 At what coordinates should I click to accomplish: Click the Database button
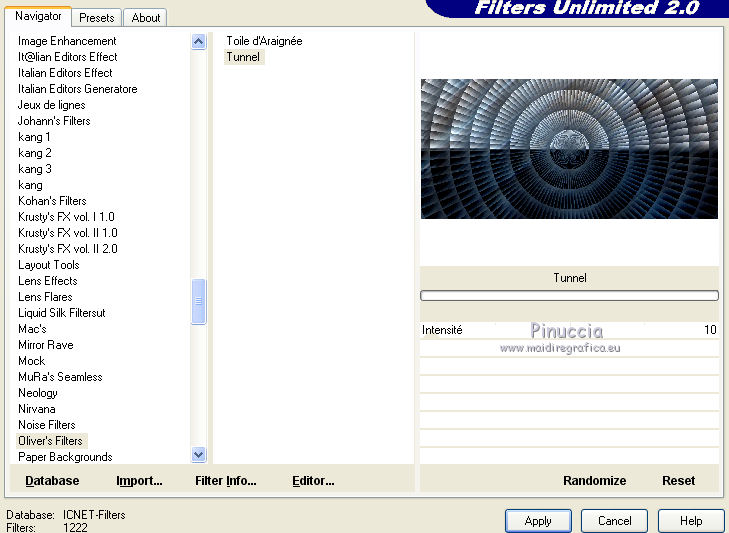tap(52, 480)
